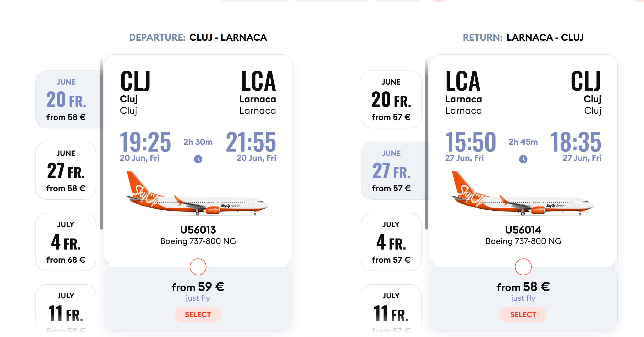Image resolution: width=644 pixels, height=337 pixels.
Task: Select the return flight radio circle
Action: (x=523, y=267)
